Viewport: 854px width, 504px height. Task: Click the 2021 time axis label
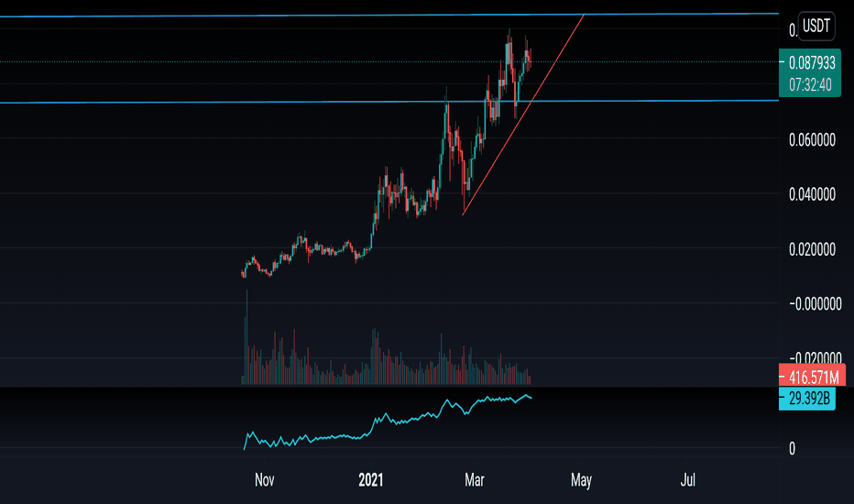click(370, 480)
